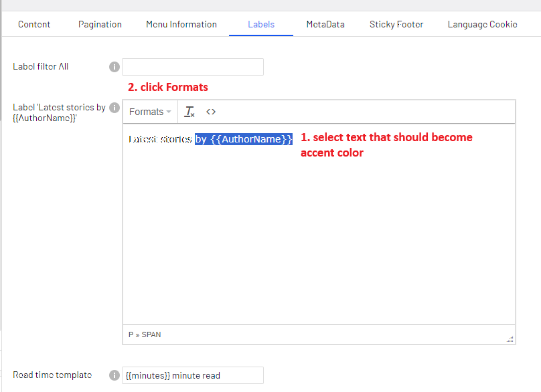Open the Sticky Footer tab
Screen dimensions: 541x392
click(x=396, y=24)
